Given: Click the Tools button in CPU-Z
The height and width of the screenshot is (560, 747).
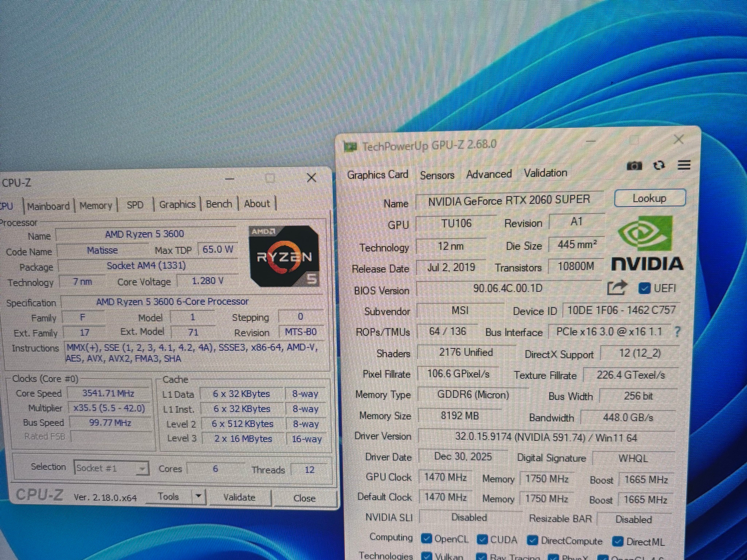Looking at the screenshot, I should 168,497.
